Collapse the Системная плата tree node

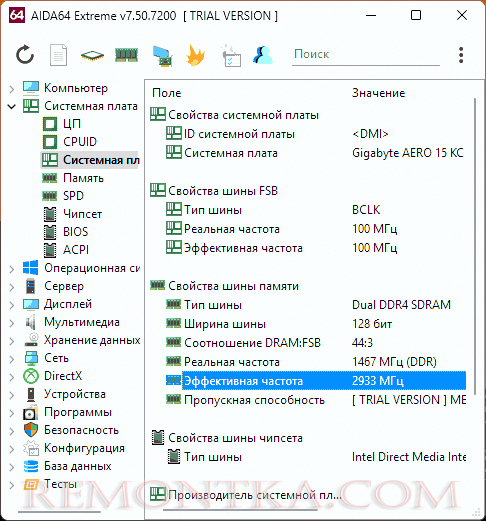click(x=12, y=107)
